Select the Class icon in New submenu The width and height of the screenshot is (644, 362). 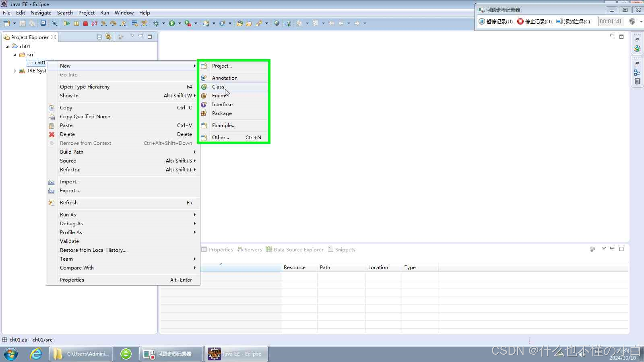[204, 87]
